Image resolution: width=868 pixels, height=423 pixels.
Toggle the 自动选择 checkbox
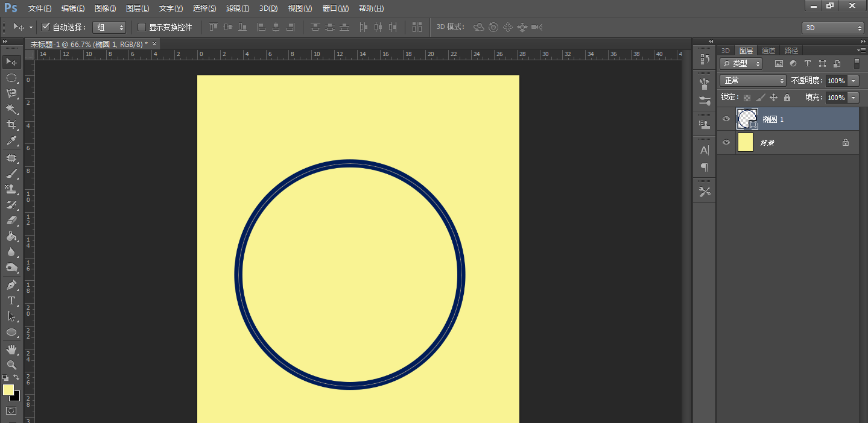(45, 27)
